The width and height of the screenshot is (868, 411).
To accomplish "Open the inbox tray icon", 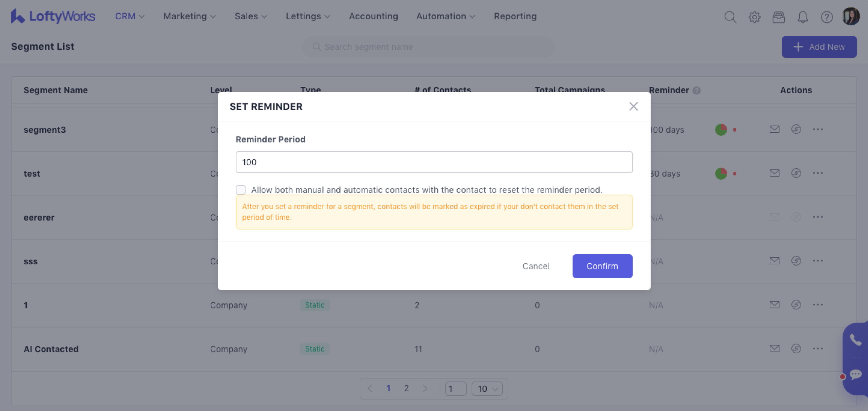I will click(x=778, y=17).
